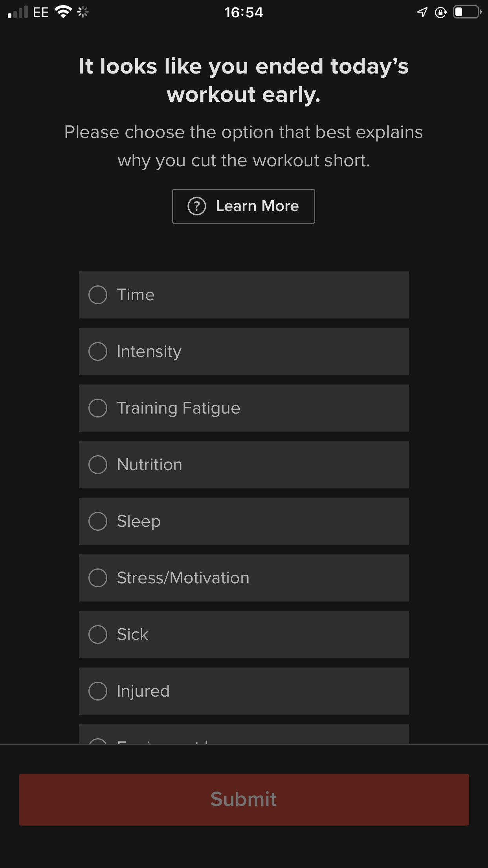Select the partially visible last option

coord(244,734)
